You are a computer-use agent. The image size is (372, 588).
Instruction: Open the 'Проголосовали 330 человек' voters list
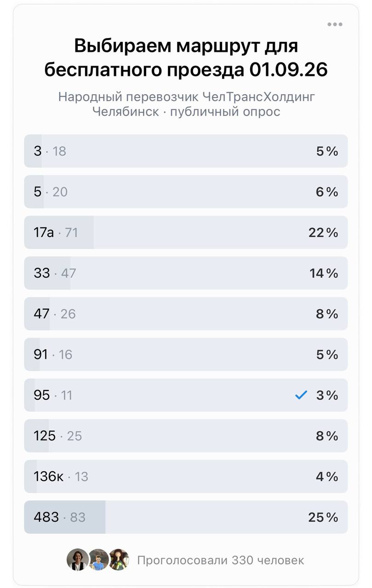pos(221,560)
